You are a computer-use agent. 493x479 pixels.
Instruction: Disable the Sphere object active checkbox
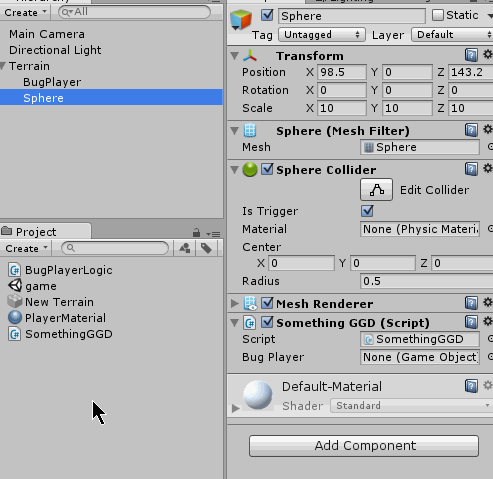[267, 15]
